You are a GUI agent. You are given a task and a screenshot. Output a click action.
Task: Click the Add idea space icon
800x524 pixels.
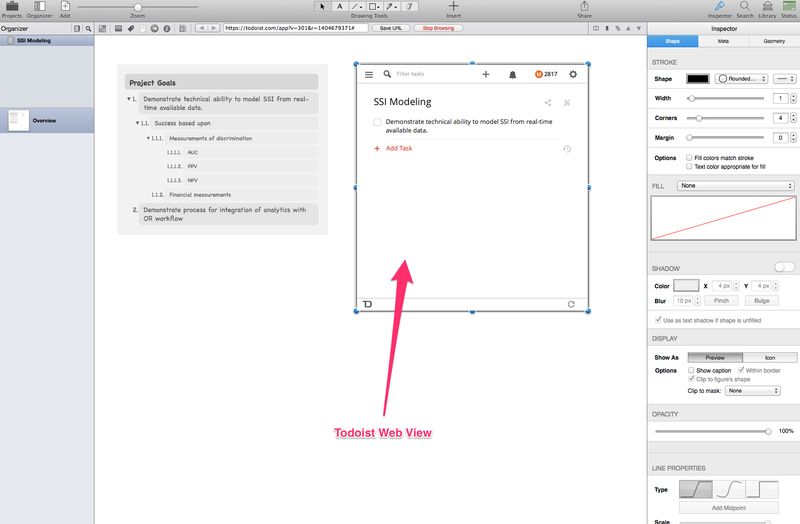pyautogui.click(x=65, y=6)
